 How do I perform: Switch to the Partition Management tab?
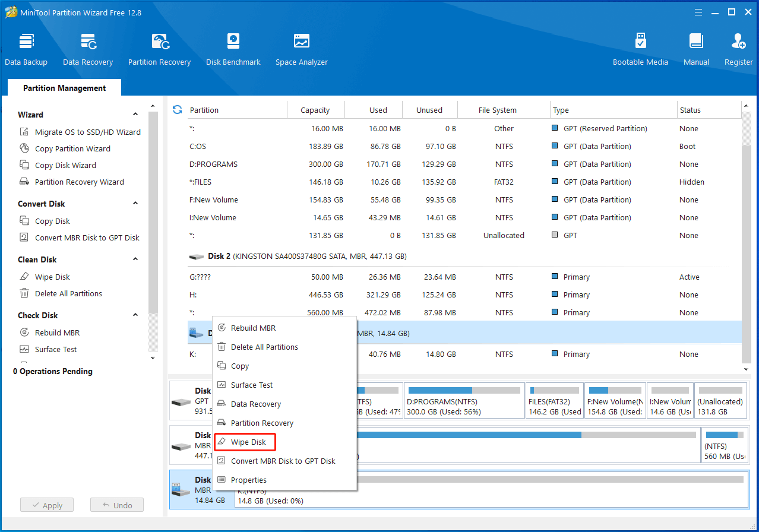coord(64,88)
